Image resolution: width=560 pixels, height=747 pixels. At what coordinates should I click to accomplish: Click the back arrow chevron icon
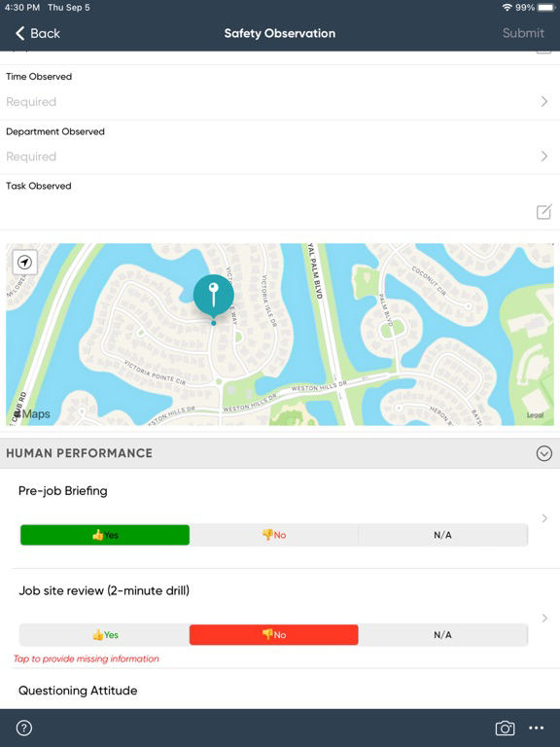[20, 33]
